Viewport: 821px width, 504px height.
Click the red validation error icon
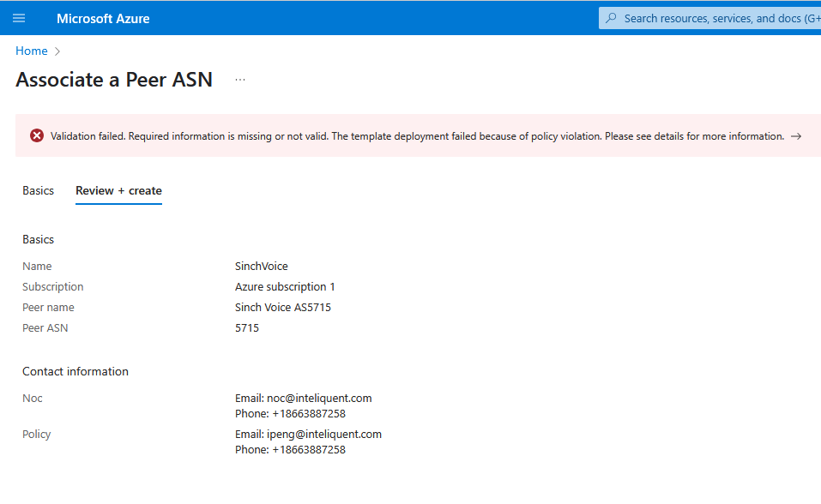coord(37,136)
